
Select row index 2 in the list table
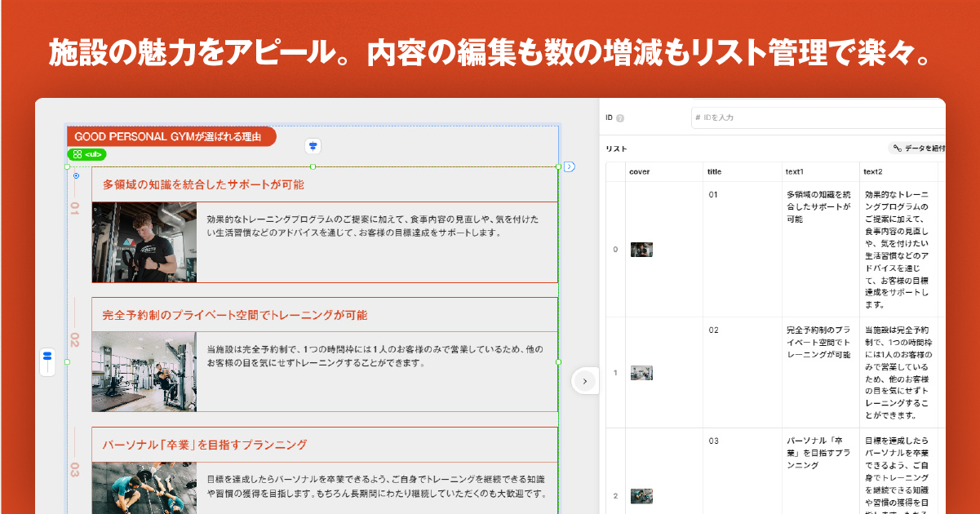[x=615, y=496]
